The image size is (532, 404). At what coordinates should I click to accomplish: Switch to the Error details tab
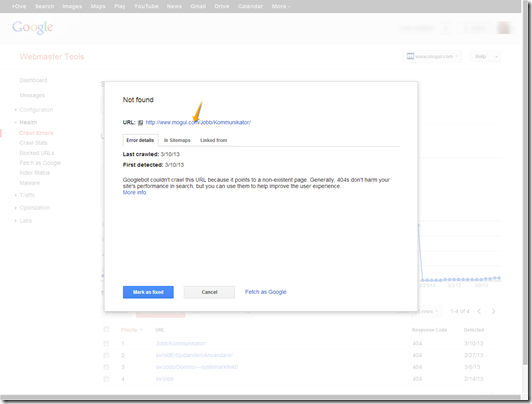pyautogui.click(x=140, y=140)
